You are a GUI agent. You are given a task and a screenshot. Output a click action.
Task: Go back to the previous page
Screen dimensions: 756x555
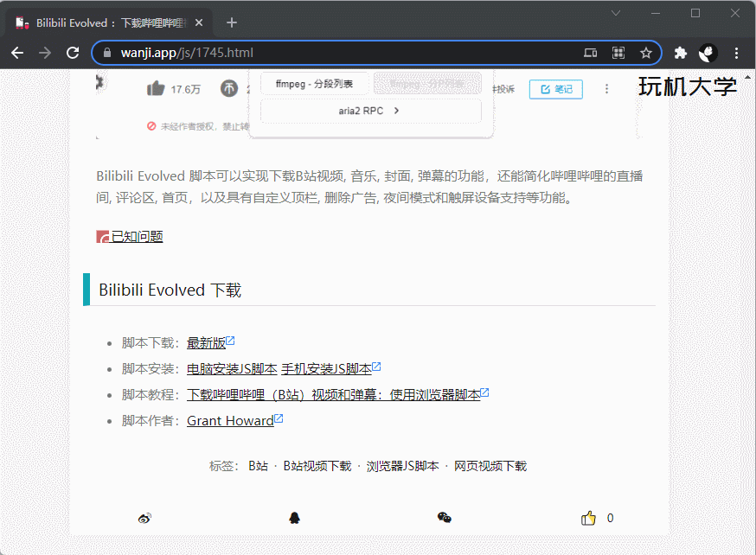click(17, 53)
